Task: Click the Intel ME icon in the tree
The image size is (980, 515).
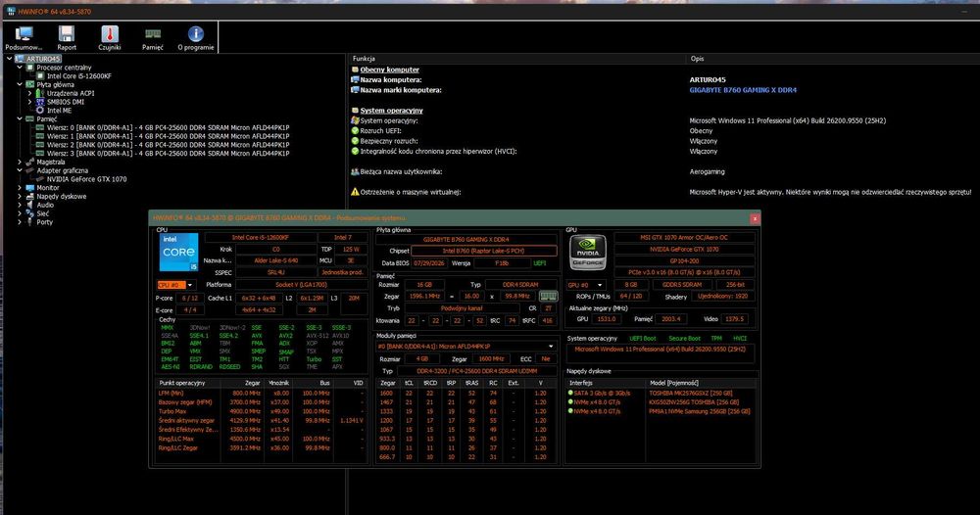Action: [40, 111]
